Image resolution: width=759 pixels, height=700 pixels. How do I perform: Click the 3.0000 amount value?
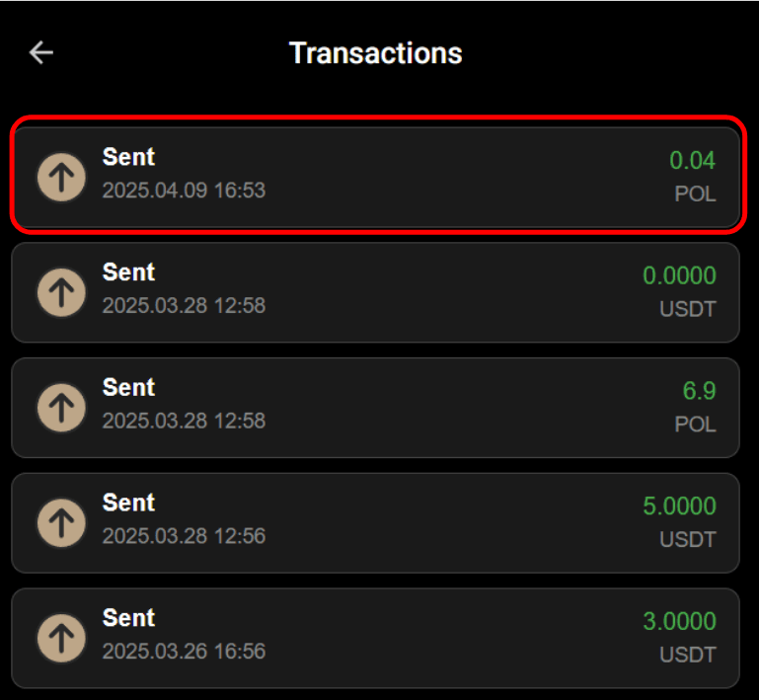(x=679, y=621)
